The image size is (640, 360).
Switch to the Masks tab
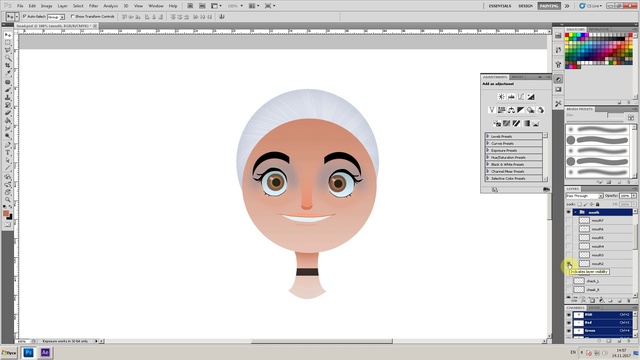pyautogui.click(x=518, y=77)
